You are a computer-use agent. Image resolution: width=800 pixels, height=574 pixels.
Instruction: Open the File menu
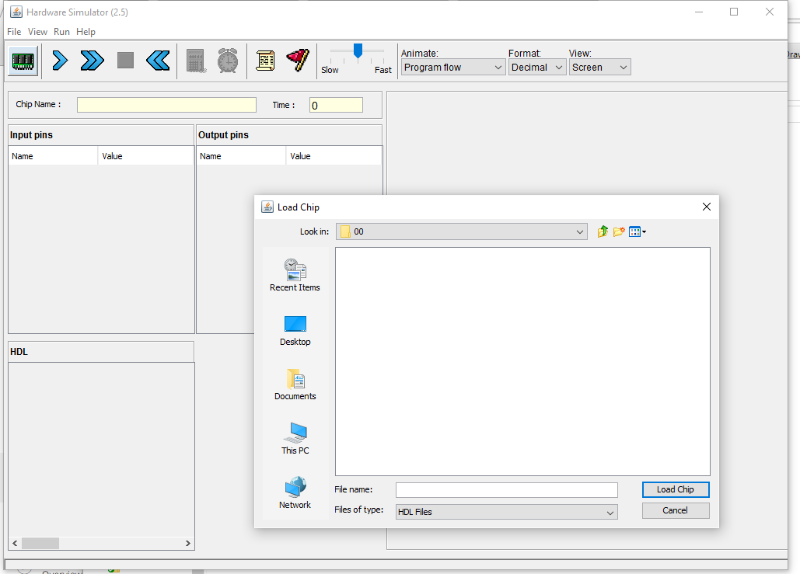[14, 32]
